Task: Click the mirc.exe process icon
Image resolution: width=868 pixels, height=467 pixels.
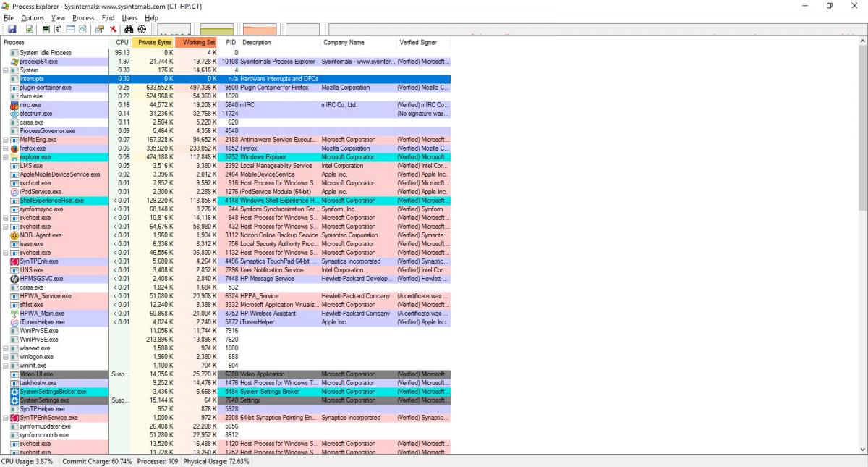Action: tap(14, 105)
